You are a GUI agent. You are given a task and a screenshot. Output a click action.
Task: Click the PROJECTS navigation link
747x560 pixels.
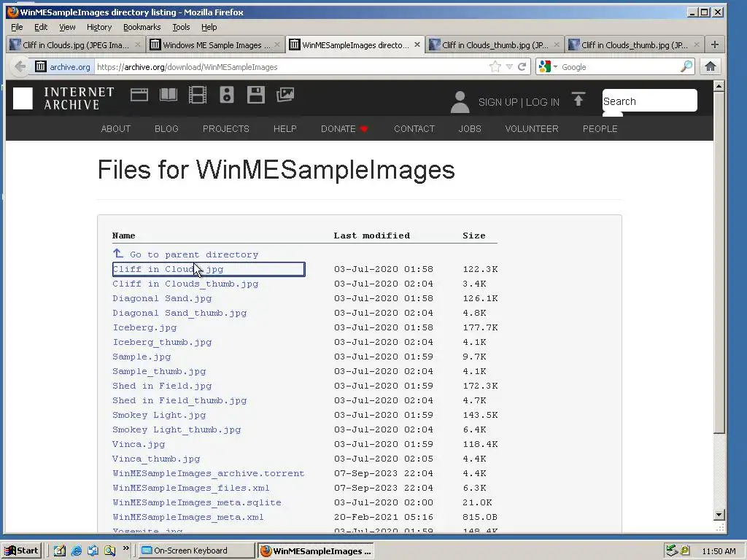click(226, 128)
